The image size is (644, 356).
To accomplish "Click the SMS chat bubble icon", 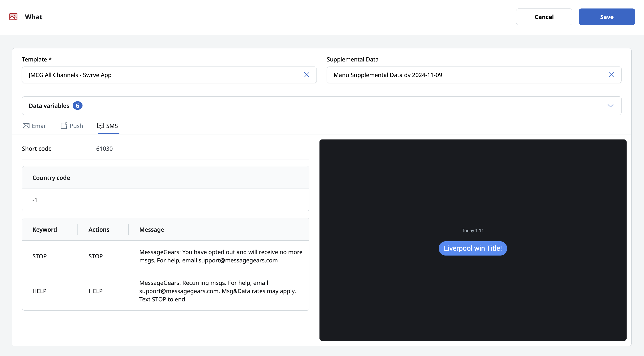I will [101, 126].
